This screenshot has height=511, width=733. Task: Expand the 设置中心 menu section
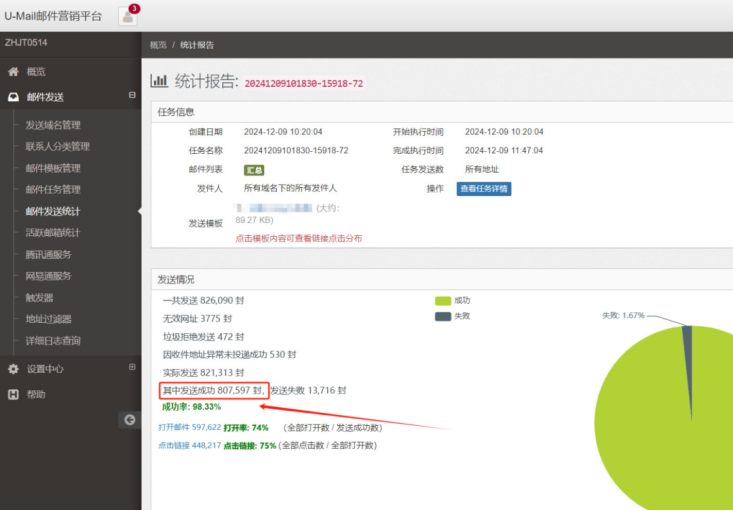coord(132,367)
